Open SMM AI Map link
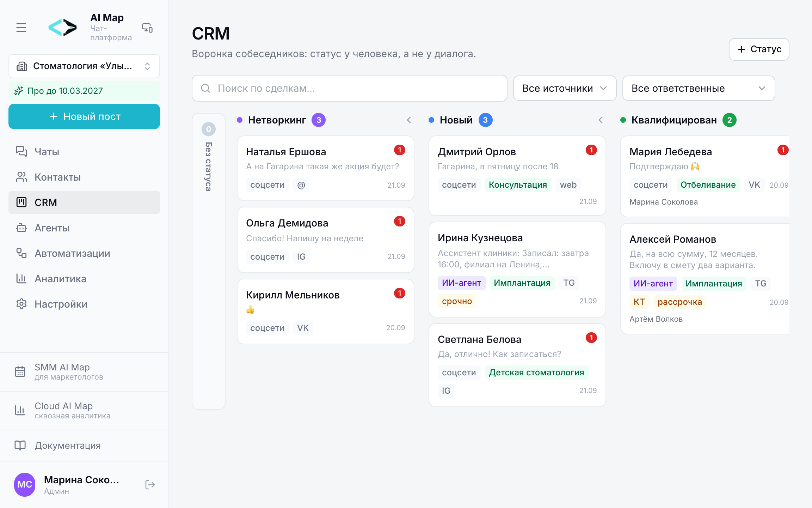Screen dimensions: 812x508 (84, 372)
